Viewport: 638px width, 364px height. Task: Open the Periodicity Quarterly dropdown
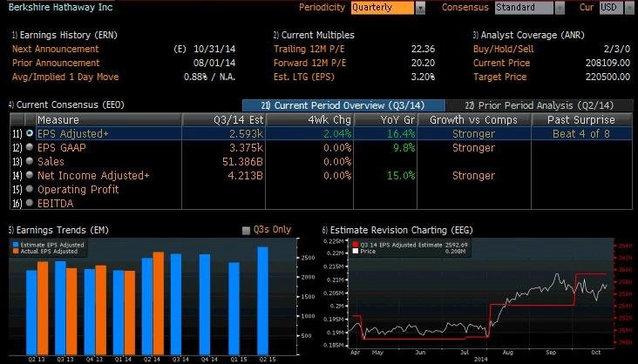tap(382, 8)
